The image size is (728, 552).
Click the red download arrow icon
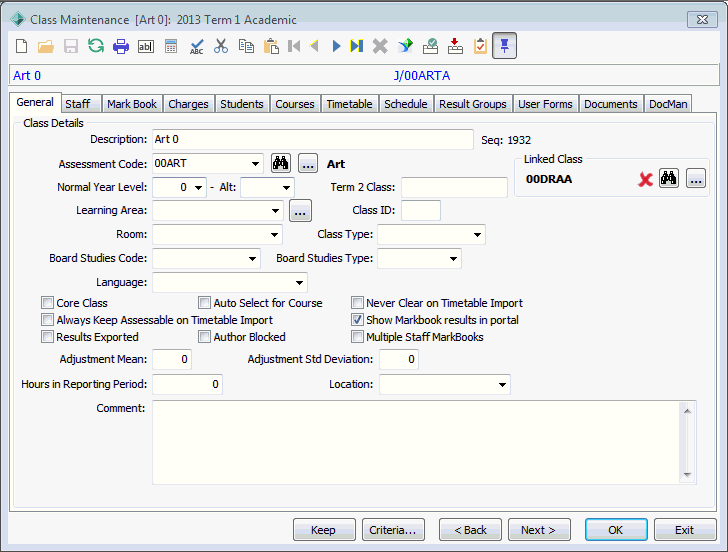455,46
